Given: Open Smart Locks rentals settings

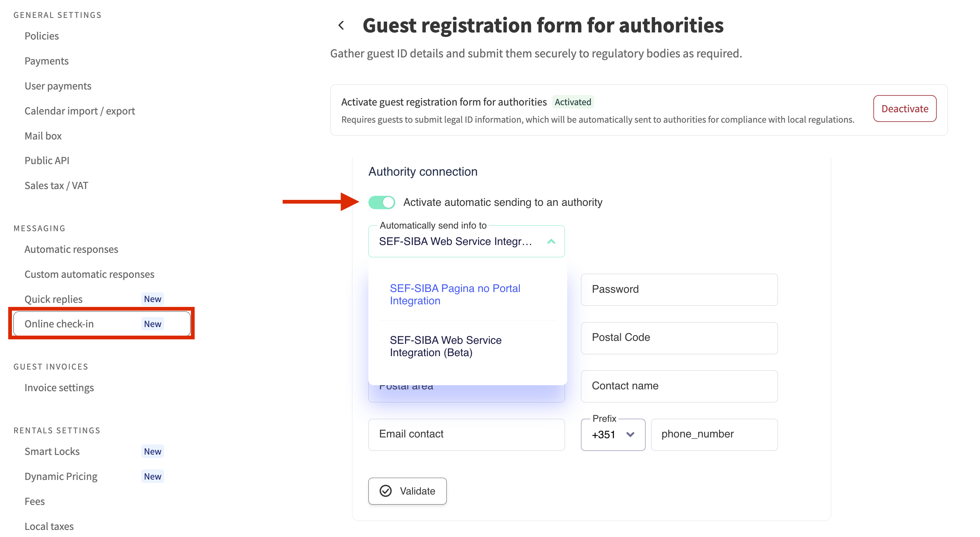Looking at the screenshot, I should [52, 452].
